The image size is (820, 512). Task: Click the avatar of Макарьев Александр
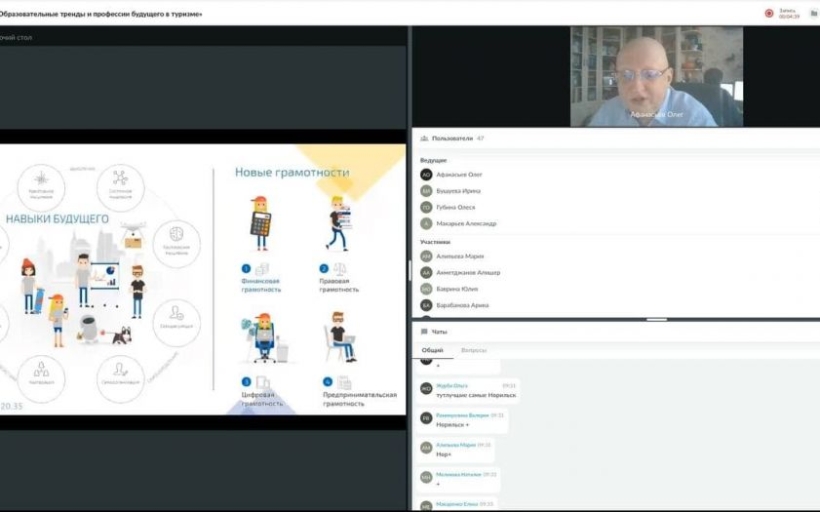pyautogui.click(x=426, y=223)
